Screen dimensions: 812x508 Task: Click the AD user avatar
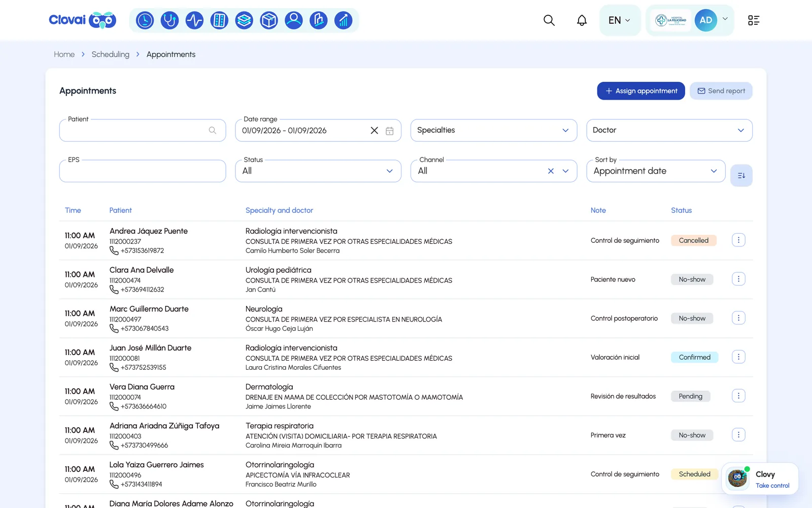point(706,20)
